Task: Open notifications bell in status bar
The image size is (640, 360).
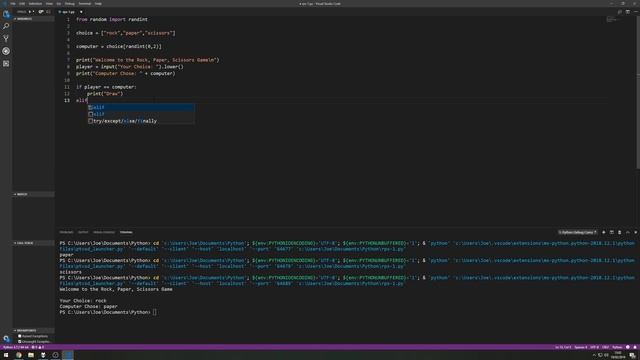Action: pyautogui.click(x=635, y=347)
